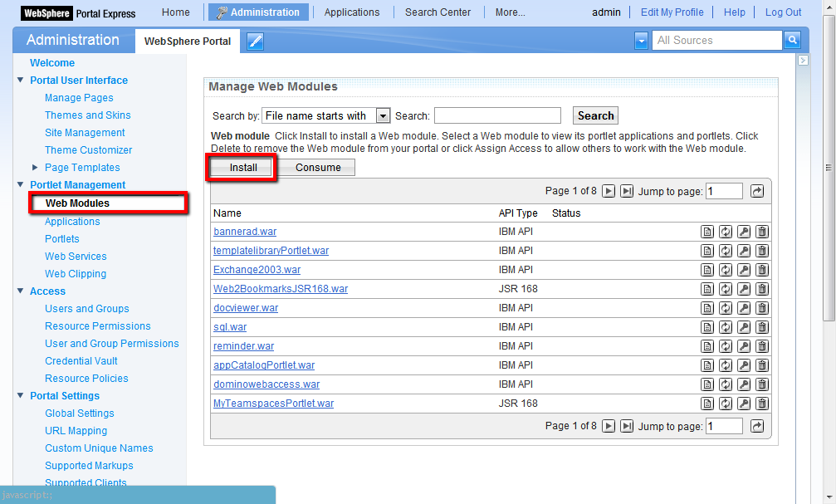Open bannerad.war module link
Screen dimensions: 836x504
click(x=245, y=232)
